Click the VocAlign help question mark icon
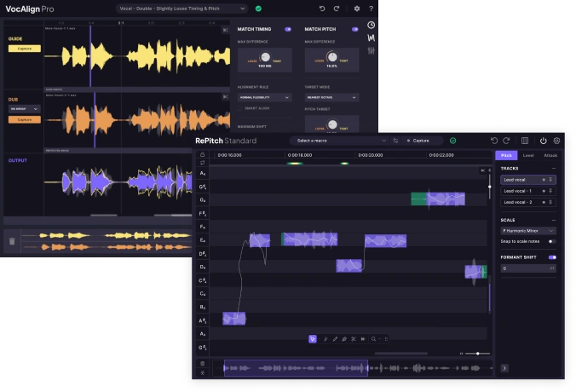Image resolution: width=576 pixels, height=392 pixels. click(371, 9)
